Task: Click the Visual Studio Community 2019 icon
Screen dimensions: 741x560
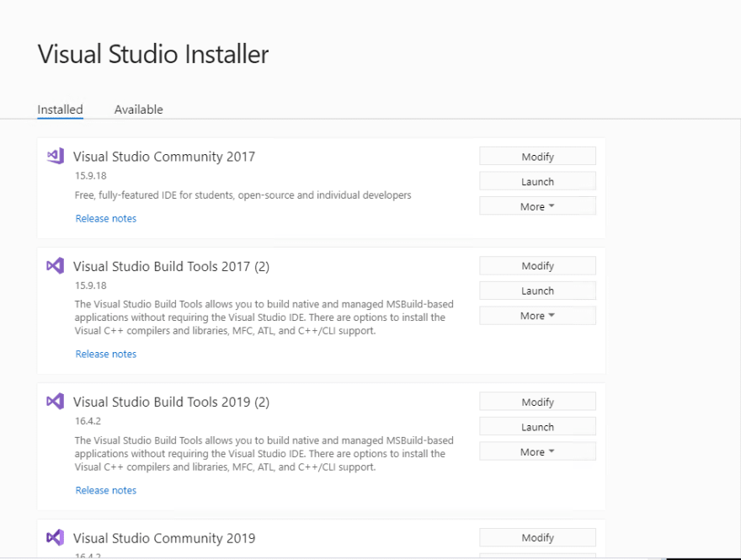Action: click(x=56, y=537)
